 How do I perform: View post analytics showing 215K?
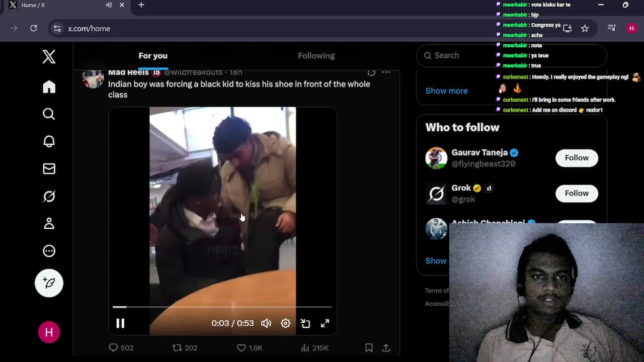point(314,347)
